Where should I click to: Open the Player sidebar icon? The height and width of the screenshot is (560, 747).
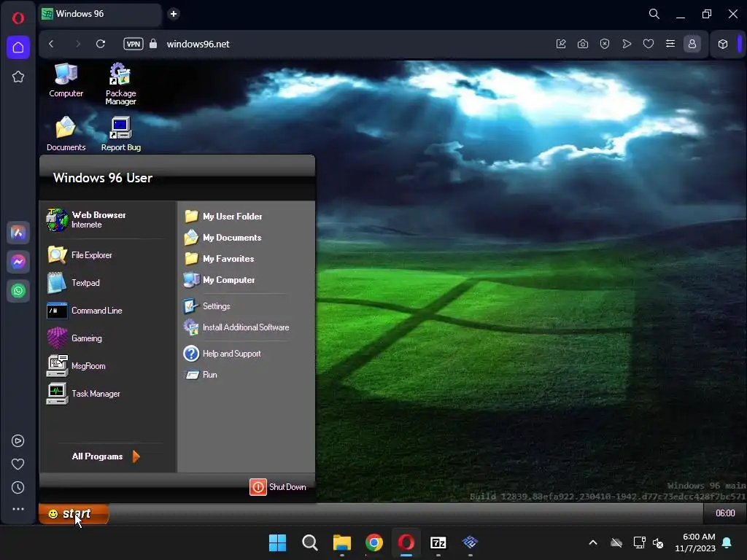tap(18, 441)
